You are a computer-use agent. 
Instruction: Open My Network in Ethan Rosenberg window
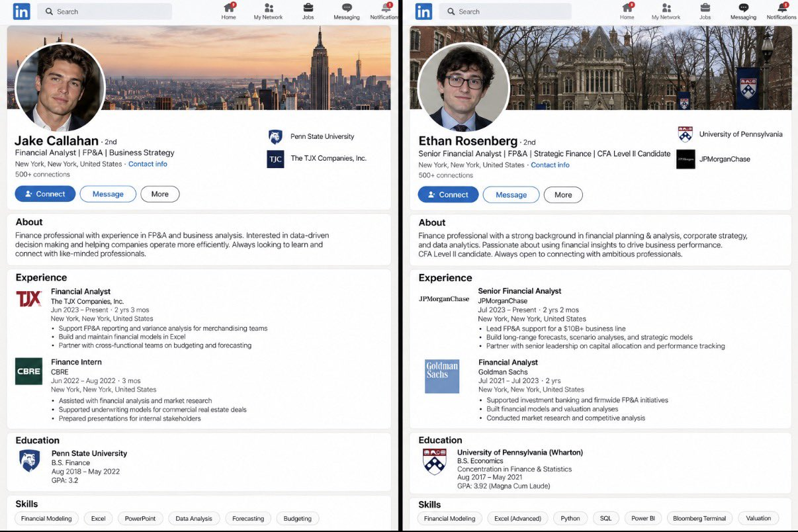(666, 11)
